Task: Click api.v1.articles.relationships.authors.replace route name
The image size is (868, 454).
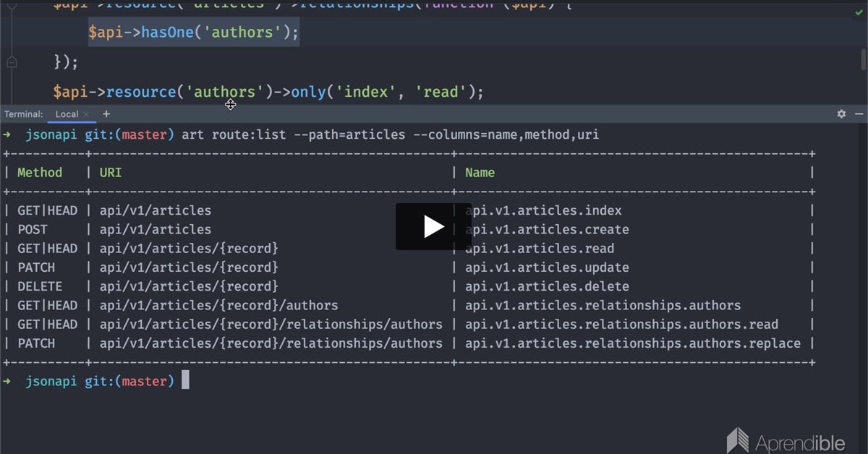Action: coord(633,343)
